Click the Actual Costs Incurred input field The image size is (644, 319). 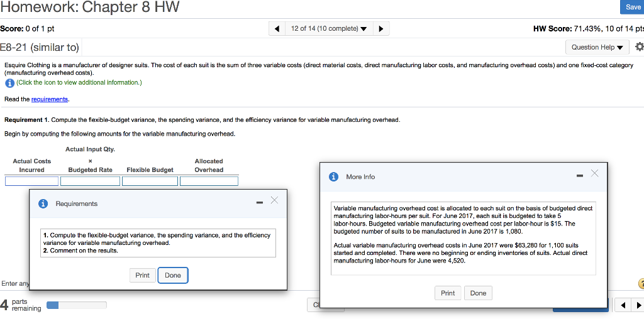[x=31, y=181]
